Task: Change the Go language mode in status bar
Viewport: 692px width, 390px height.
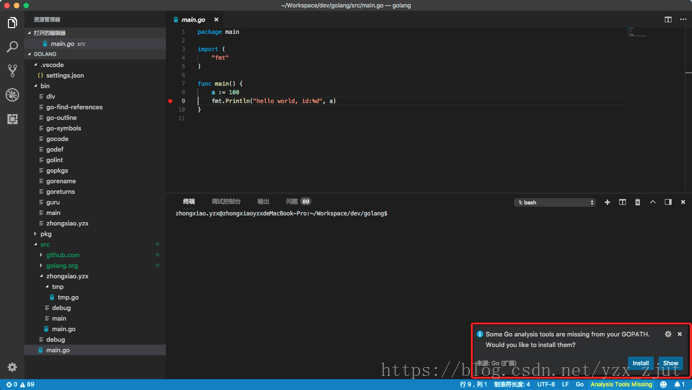Action: (579, 384)
